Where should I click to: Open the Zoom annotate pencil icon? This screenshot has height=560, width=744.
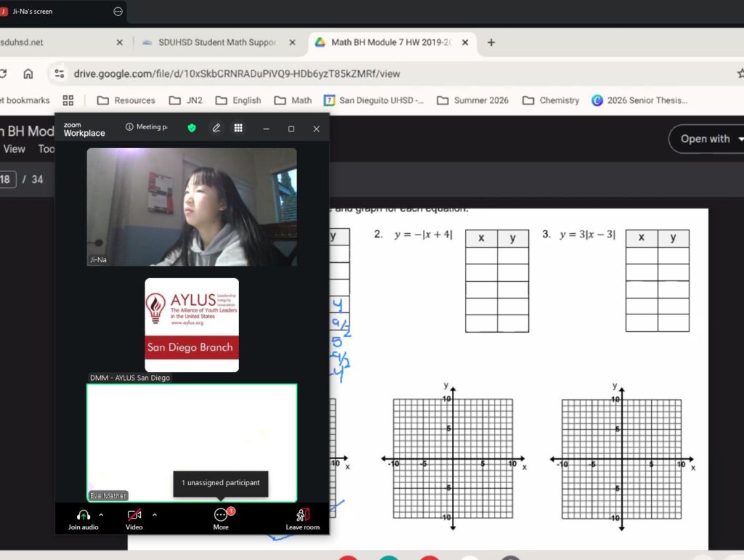click(x=216, y=128)
